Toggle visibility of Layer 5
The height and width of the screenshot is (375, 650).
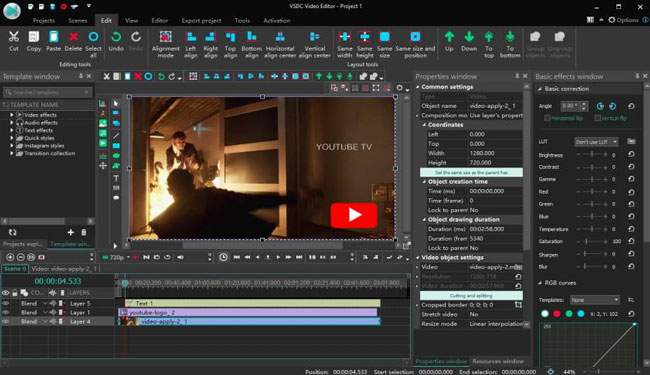pyautogui.click(x=5, y=303)
